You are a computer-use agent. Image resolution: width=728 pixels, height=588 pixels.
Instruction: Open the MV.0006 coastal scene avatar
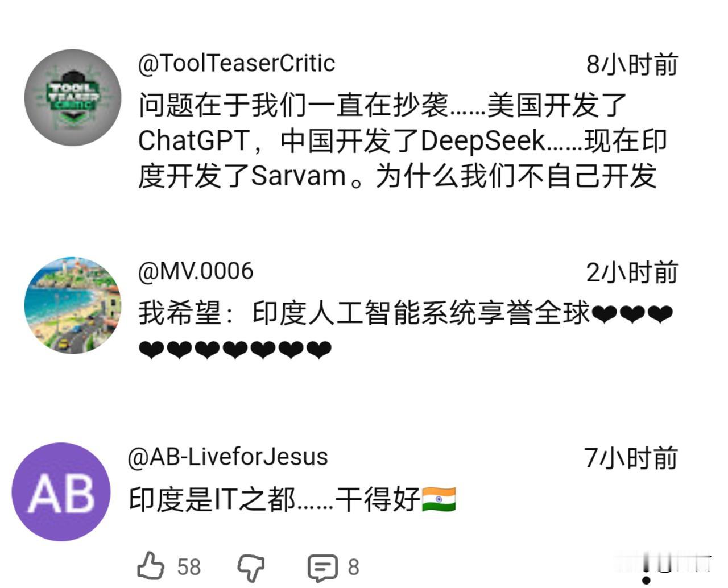(73, 305)
